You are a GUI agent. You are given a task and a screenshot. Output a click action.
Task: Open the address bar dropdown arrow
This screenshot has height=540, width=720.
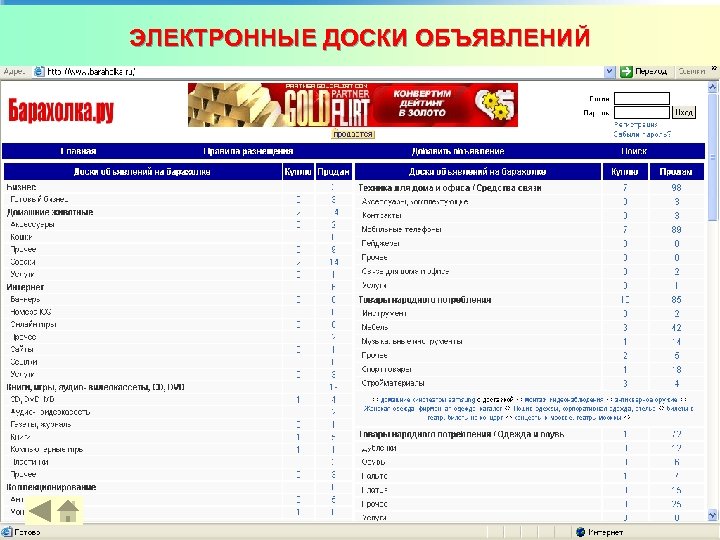pyautogui.click(x=609, y=72)
